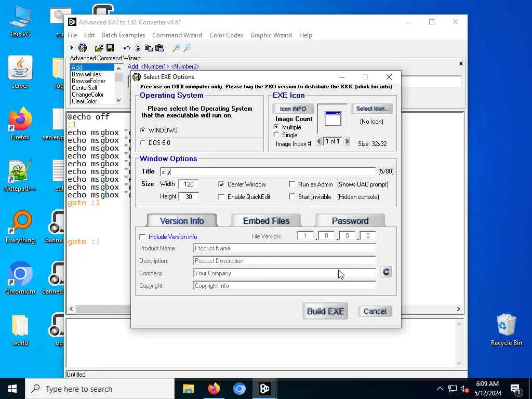The image size is (532, 399).
Task: Save the script using the floppy disk icon
Action: pyautogui.click(x=110, y=48)
